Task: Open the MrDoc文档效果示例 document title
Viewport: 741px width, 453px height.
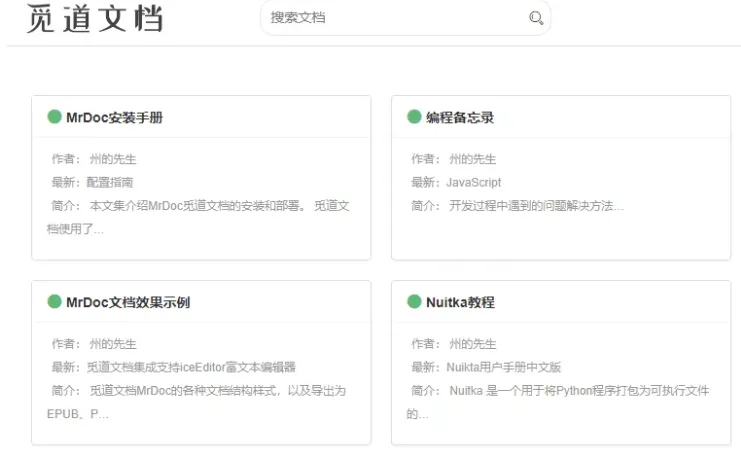Action: (128, 302)
